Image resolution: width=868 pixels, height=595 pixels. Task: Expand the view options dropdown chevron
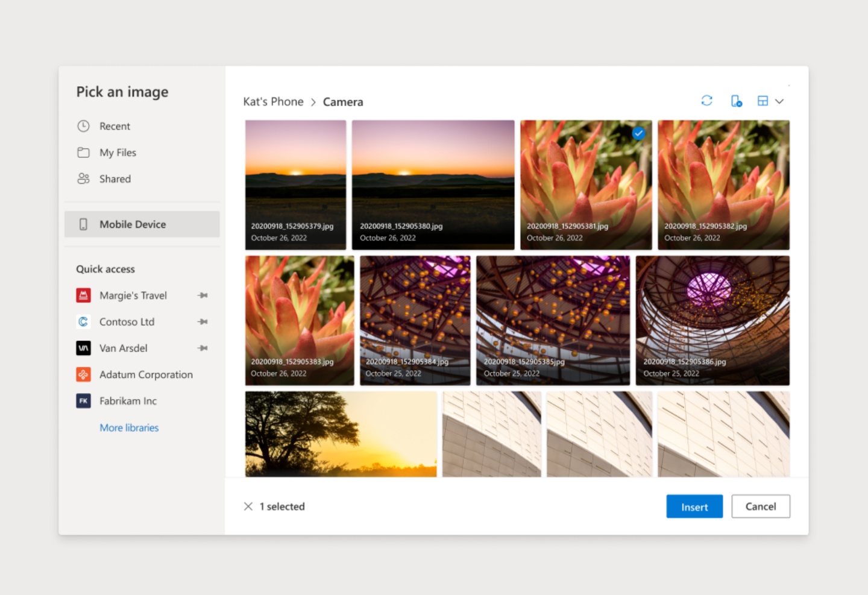[x=779, y=101]
